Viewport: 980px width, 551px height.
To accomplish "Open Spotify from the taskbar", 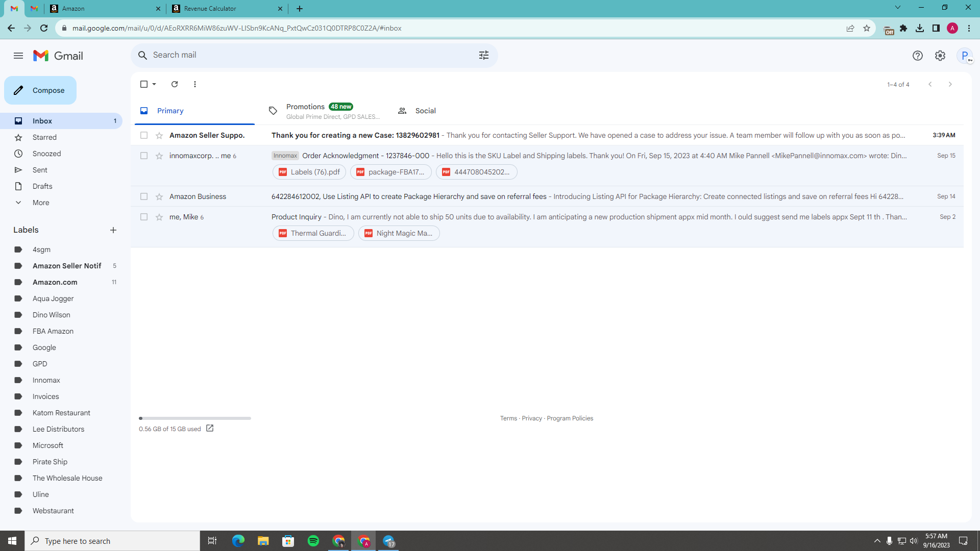I will tap(313, 541).
